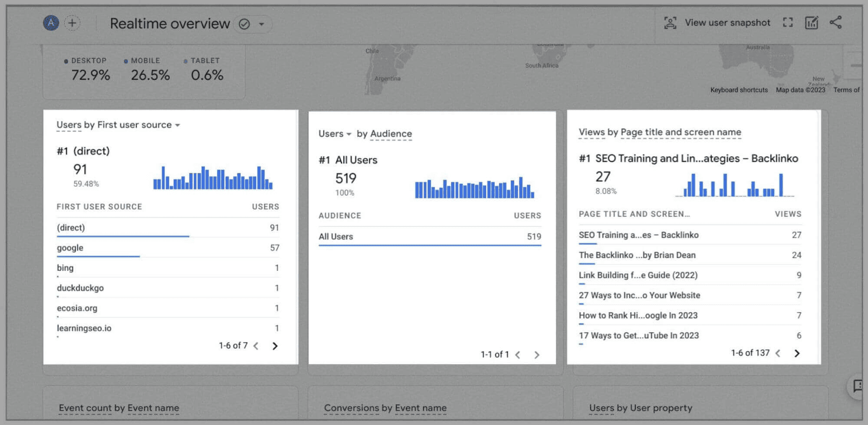Click the add comparison plus icon
Screen dimensions: 868x425
tap(72, 23)
